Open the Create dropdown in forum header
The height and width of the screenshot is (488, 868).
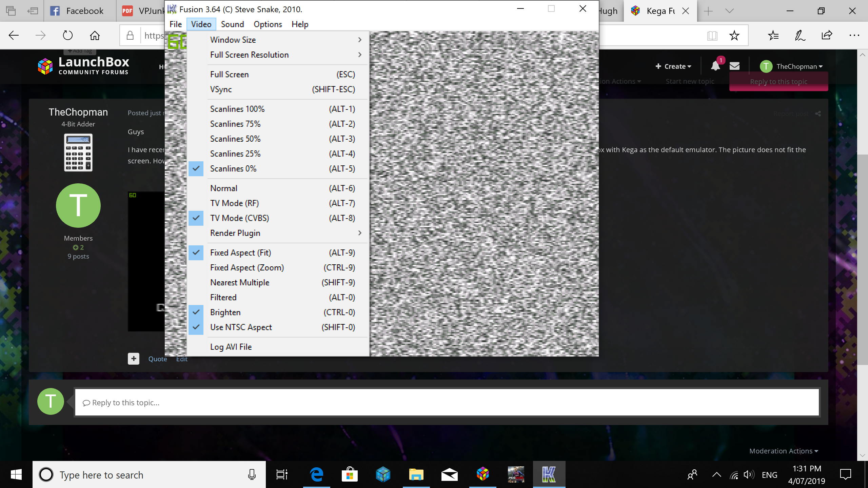point(673,66)
